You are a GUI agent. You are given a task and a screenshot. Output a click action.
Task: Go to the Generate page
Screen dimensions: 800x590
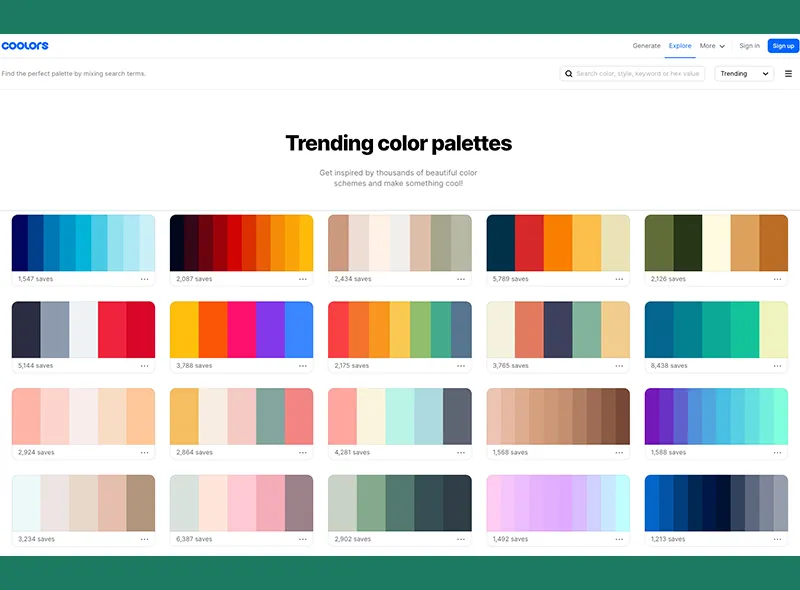(x=646, y=46)
